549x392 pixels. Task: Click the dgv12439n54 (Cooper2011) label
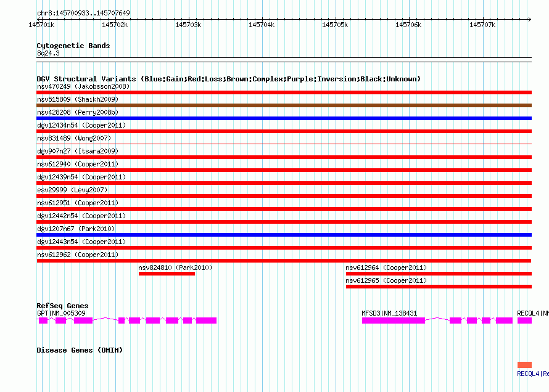coord(81,177)
